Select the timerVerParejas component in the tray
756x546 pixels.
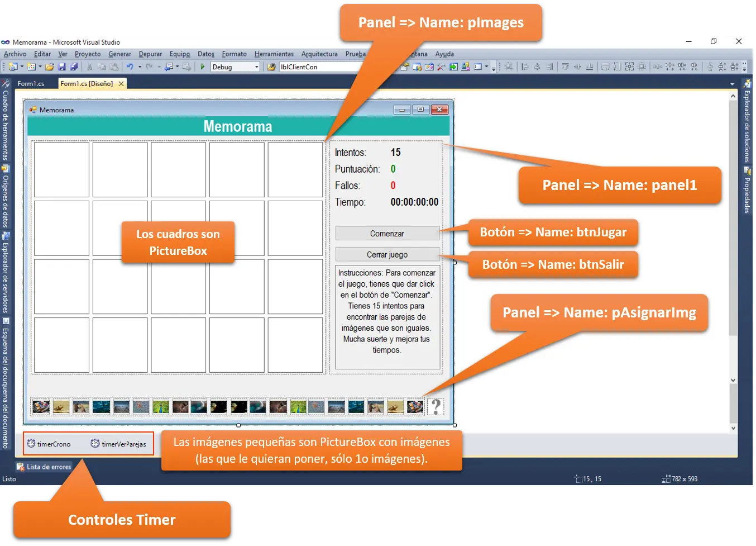(x=118, y=444)
